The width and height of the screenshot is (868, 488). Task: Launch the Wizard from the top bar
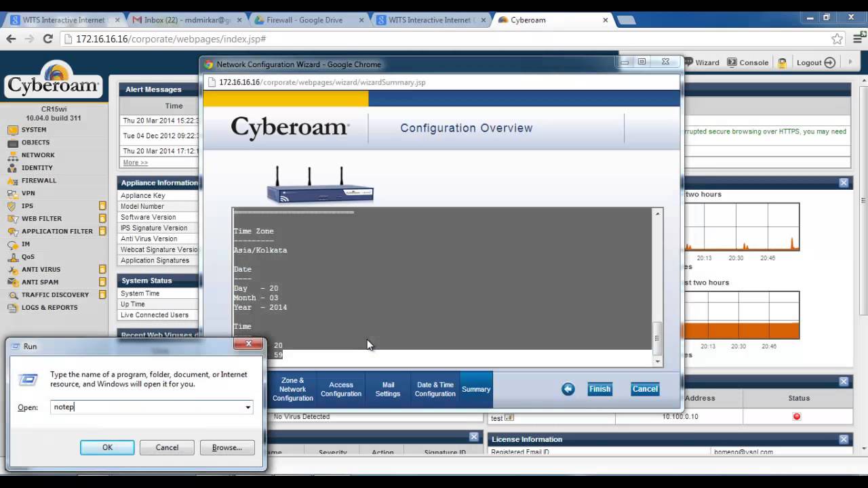click(x=701, y=62)
